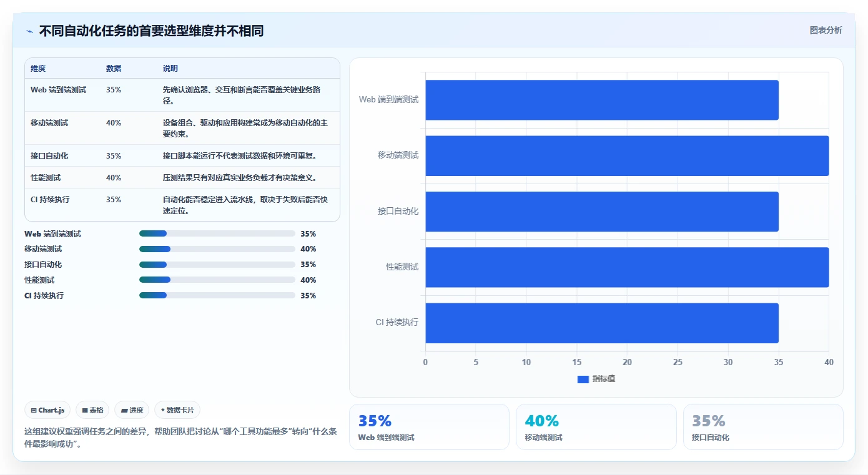Select the CI 持续执行 table row name
Screen dimensions: 868x475
[50, 200]
